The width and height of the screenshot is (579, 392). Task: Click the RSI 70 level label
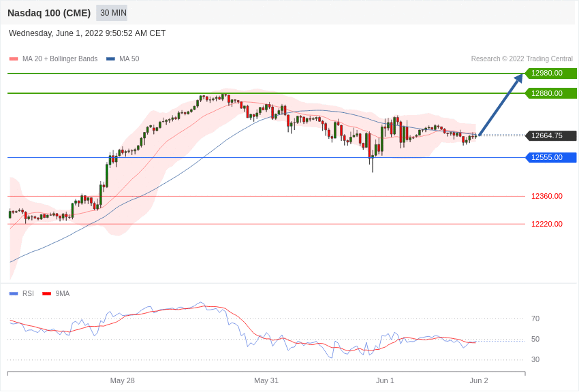535,318
